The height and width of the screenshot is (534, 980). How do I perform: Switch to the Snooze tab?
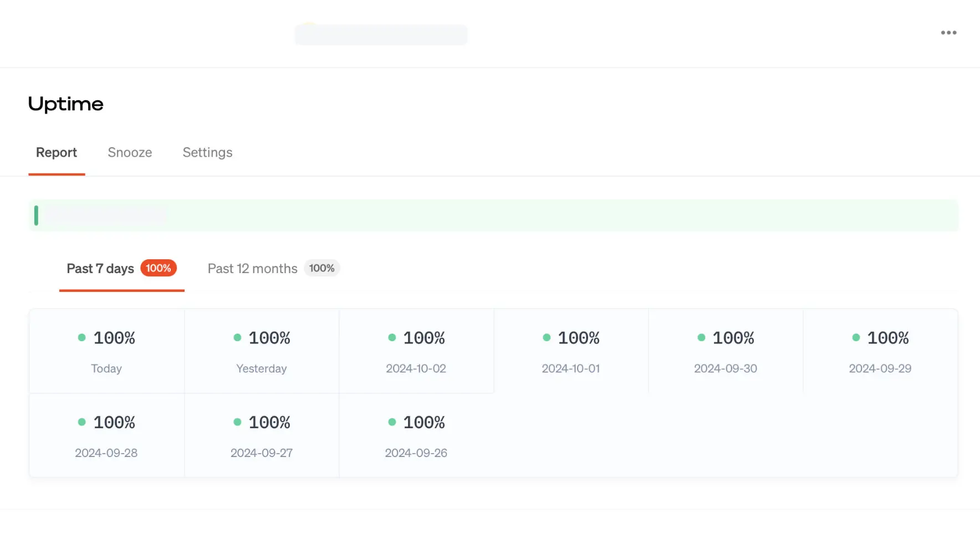click(x=130, y=152)
